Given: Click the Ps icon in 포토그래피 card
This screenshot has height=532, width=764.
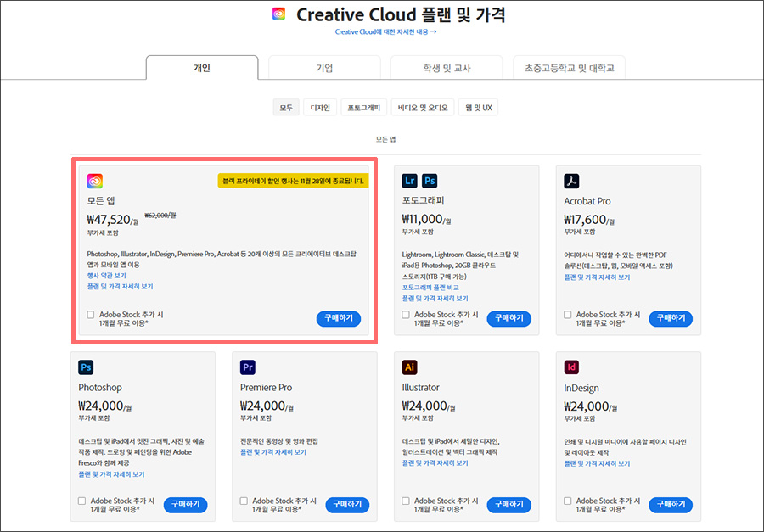Looking at the screenshot, I should coord(430,181).
